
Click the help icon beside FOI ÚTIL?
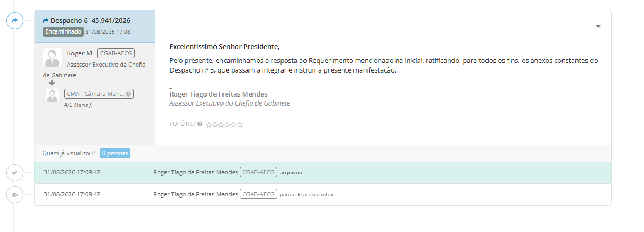click(x=200, y=124)
